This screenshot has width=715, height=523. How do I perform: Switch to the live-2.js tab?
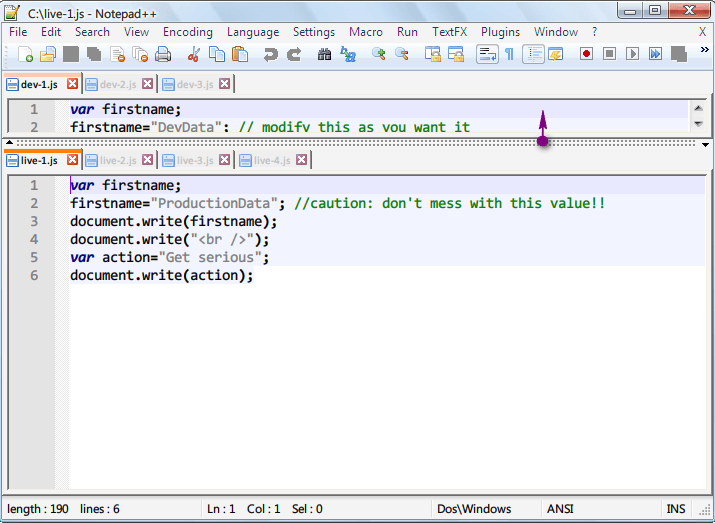click(x=118, y=160)
